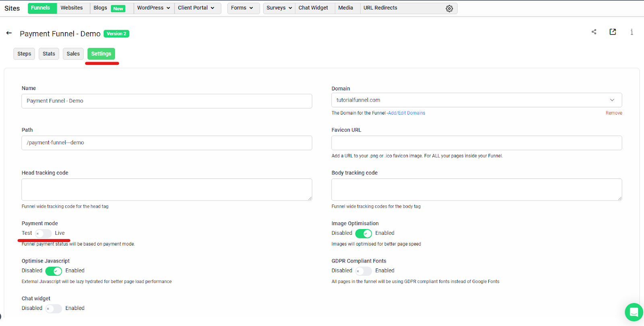The image size is (644, 326).
Task: Click the info icon at top right
Action: point(632,32)
